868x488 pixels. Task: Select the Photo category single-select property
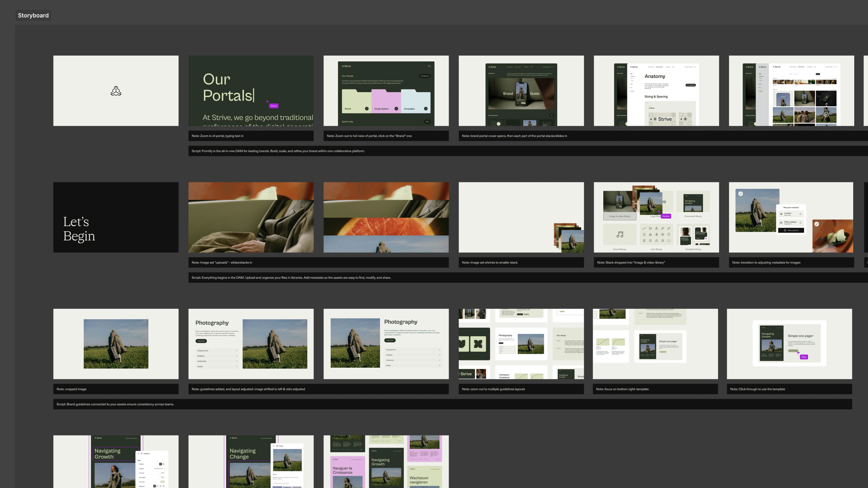pos(790,222)
